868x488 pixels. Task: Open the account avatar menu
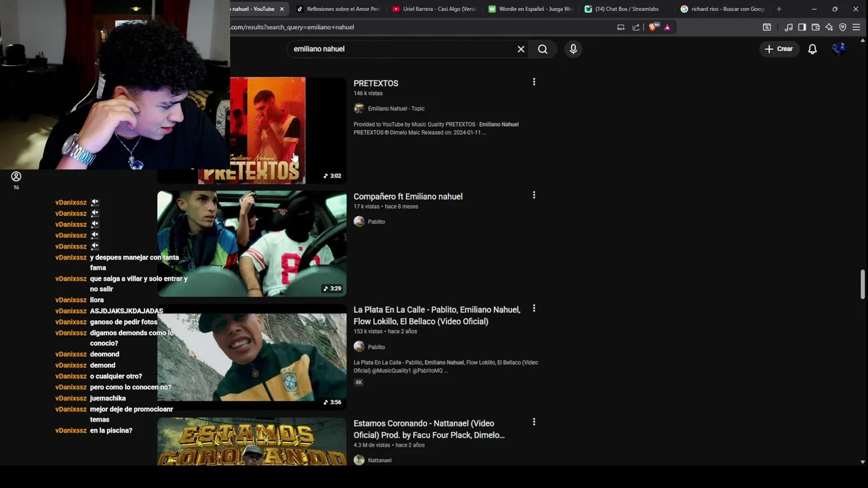click(x=839, y=49)
